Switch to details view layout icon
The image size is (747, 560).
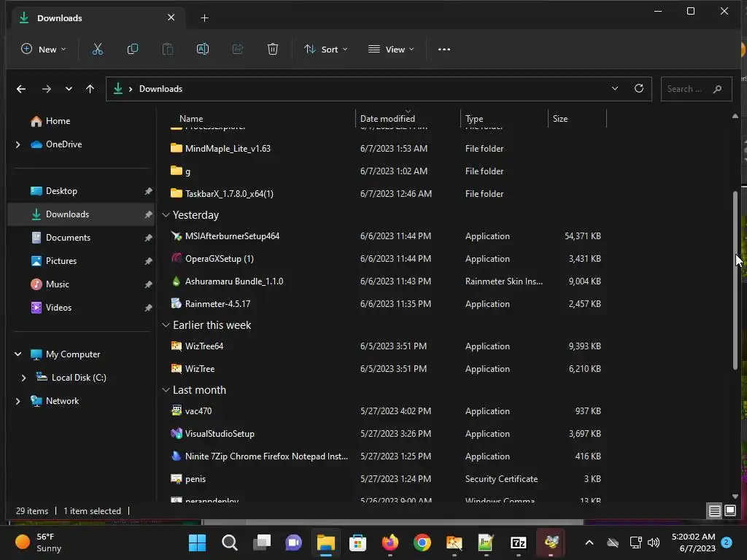[715, 511]
